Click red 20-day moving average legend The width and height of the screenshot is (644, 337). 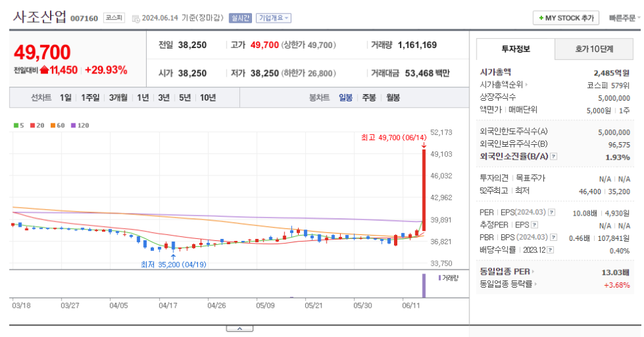pyautogui.click(x=37, y=125)
